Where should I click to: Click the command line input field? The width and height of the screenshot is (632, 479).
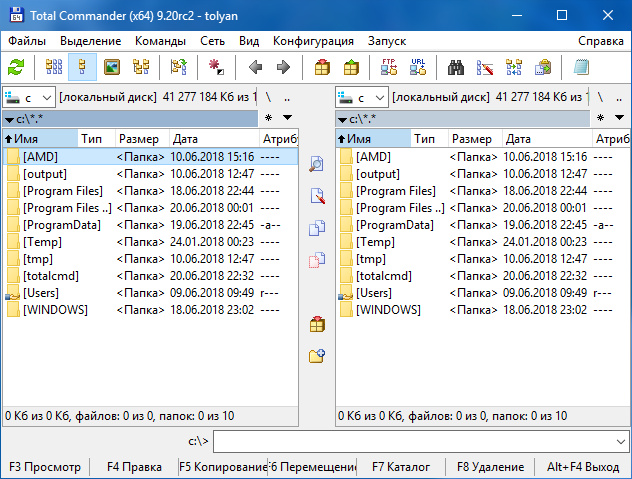pyautogui.click(x=412, y=441)
